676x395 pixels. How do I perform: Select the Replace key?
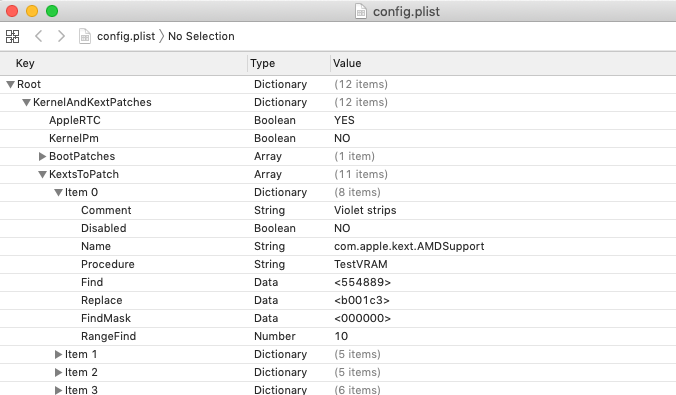[x=102, y=301]
